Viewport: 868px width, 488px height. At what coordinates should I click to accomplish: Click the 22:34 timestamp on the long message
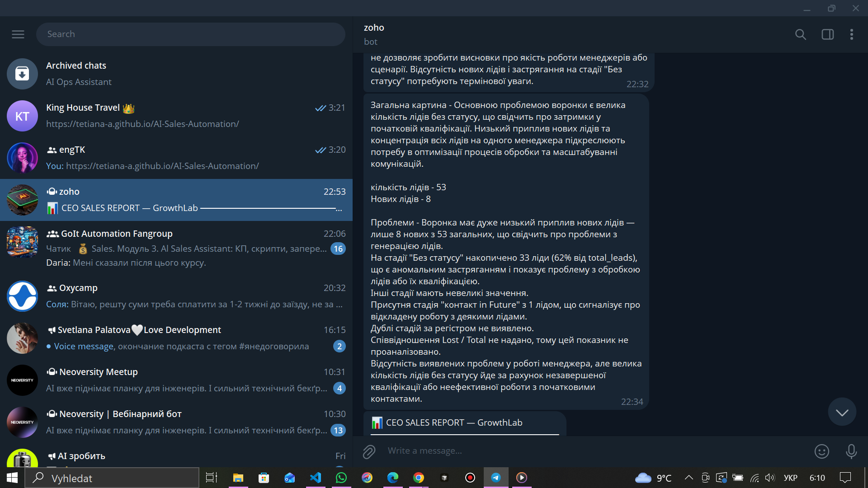pyautogui.click(x=632, y=402)
